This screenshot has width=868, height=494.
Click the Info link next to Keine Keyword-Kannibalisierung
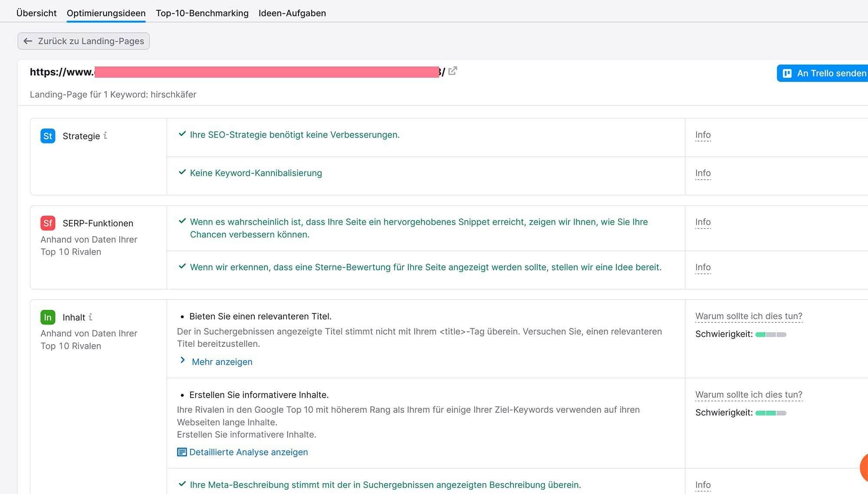[702, 172]
